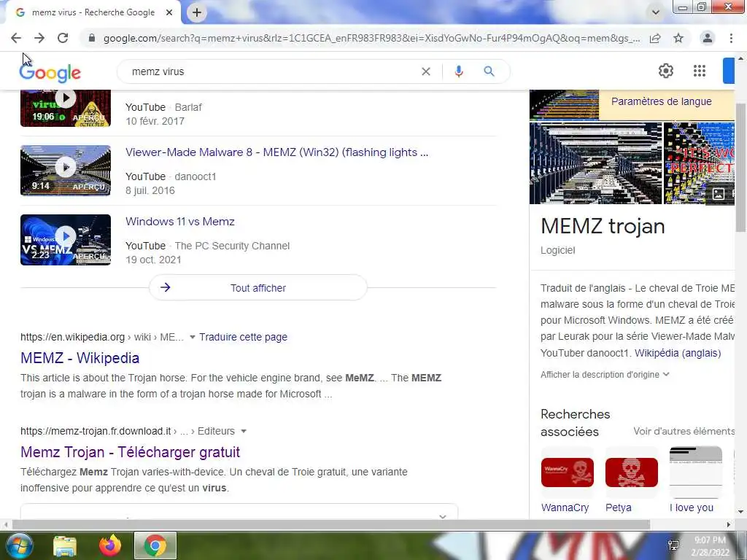Click the taskbar clock showing 9:07 PM
Screen dimensions: 747x560
[710, 545]
